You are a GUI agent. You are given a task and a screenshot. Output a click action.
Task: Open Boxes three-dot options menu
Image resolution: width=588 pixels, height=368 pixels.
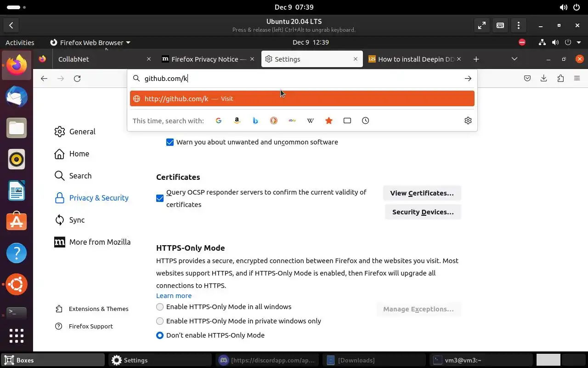coord(519,26)
